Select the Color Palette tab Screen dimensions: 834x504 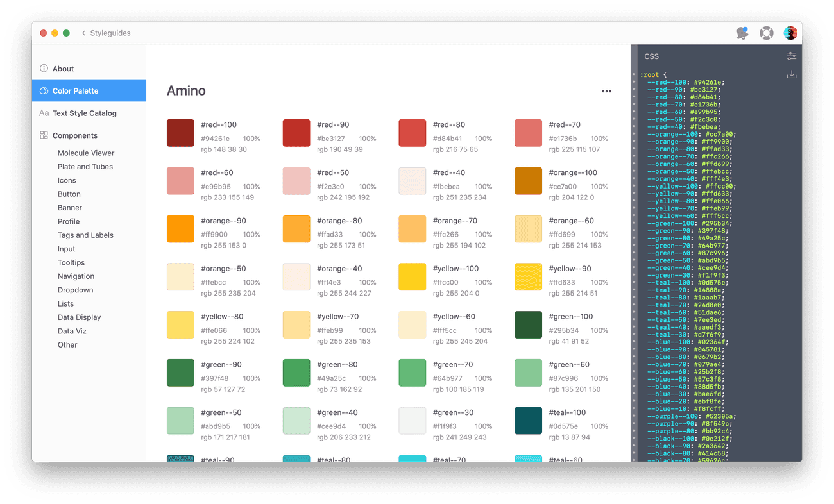(x=89, y=91)
